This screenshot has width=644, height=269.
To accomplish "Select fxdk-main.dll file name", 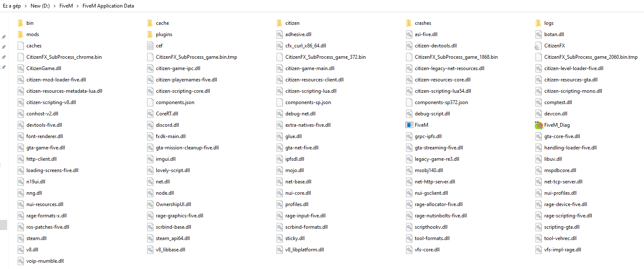I will click(x=171, y=136).
